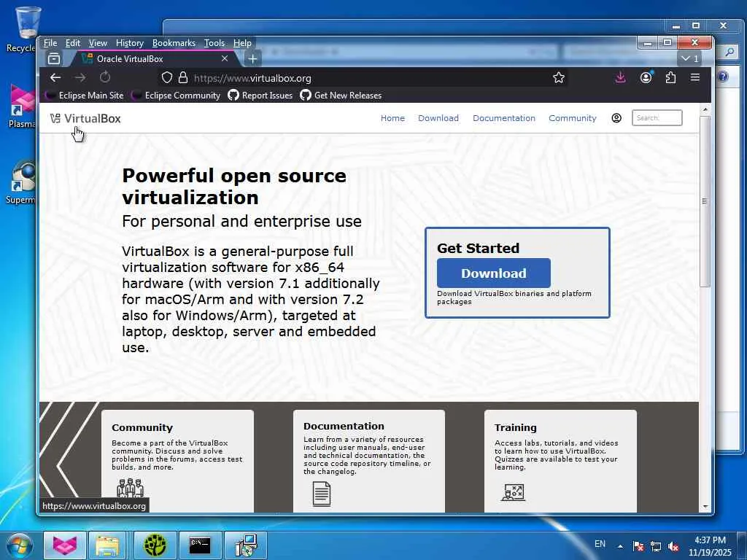The height and width of the screenshot is (560, 747).
Task: Reload the page with the refresh icon
Action: coord(105,77)
